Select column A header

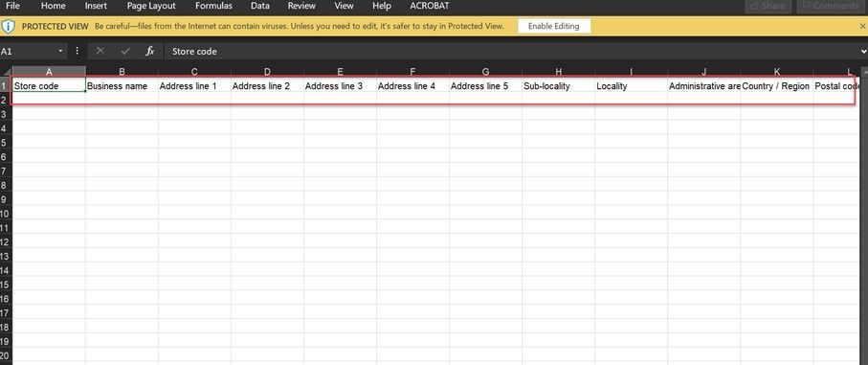pyautogui.click(x=49, y=71)
